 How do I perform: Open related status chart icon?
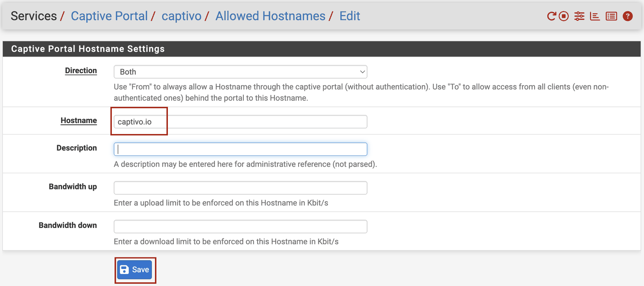point(595,16)
